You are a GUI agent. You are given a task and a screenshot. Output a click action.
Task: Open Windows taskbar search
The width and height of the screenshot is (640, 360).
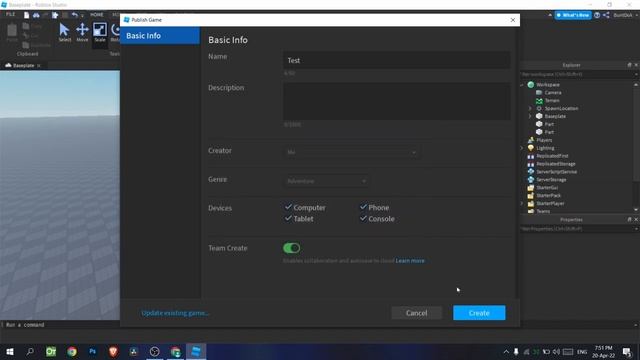click(30, 351)
